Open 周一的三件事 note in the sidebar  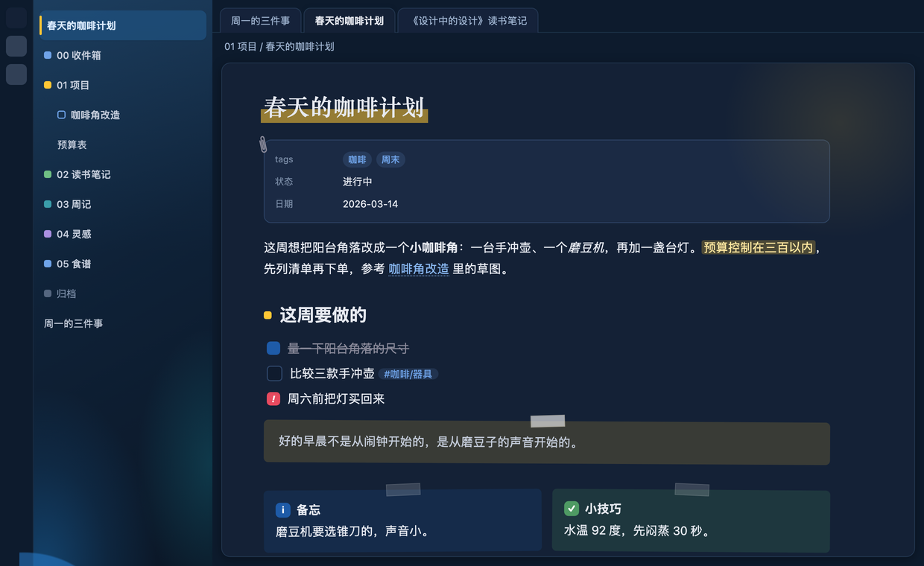[123, 323]
